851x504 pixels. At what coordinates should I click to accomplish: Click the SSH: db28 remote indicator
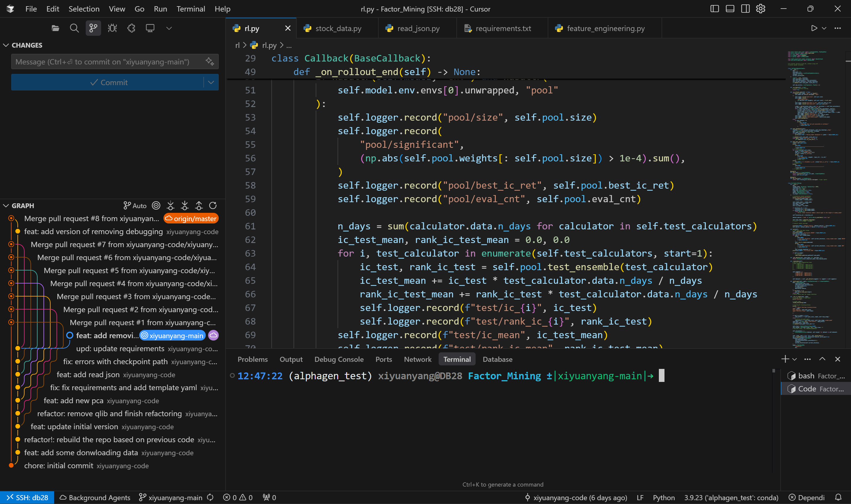point(27,497)
